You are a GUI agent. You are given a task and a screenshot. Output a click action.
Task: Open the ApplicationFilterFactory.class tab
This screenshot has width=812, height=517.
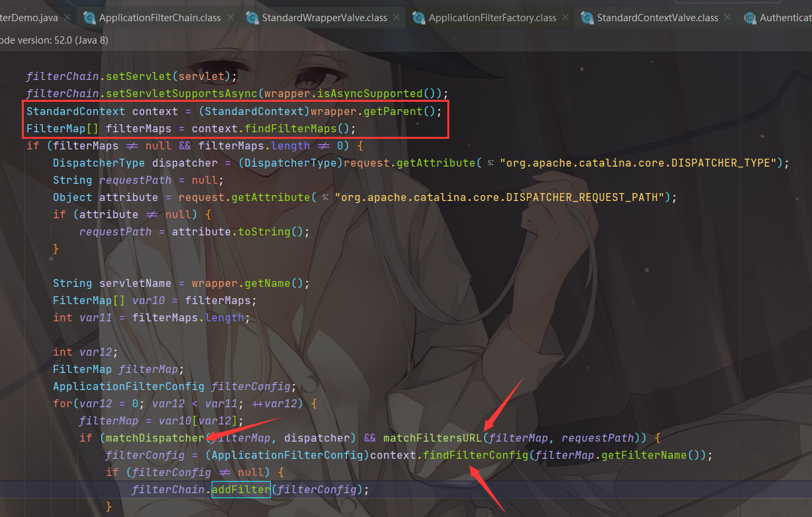492,18
